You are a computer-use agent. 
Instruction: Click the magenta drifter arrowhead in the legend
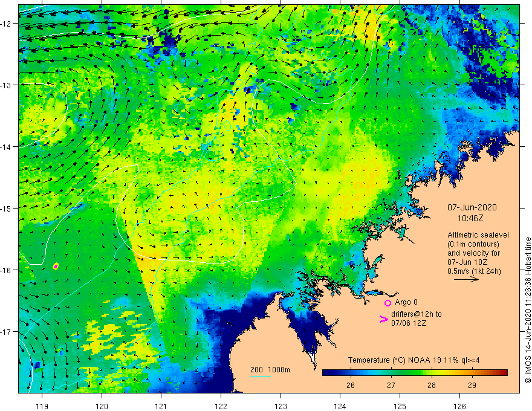(x=383, y=319)
